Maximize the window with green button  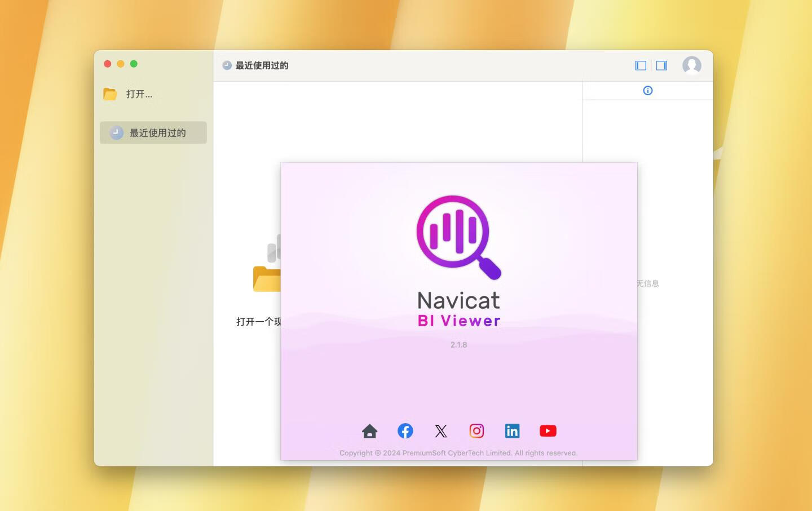point(134,64)
